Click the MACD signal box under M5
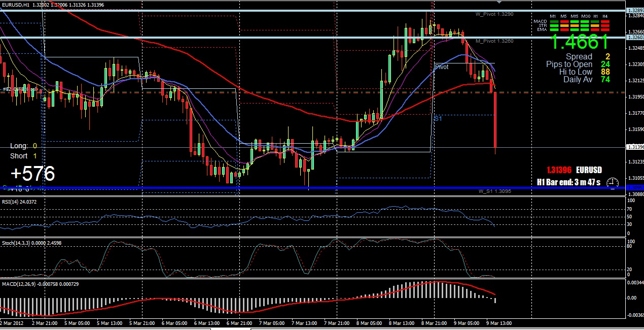Screen dimensions: 644x330 [x=564, y=21]
